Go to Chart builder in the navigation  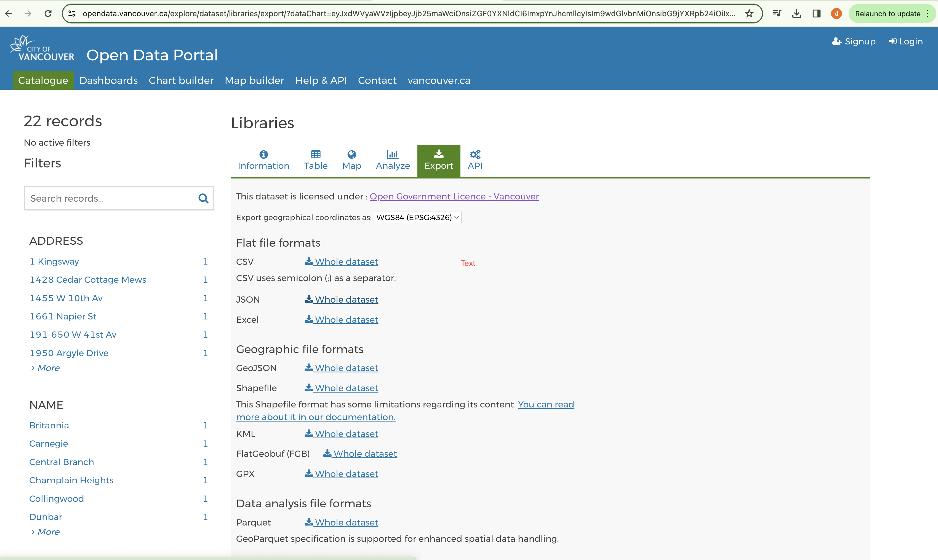point(181,80)
